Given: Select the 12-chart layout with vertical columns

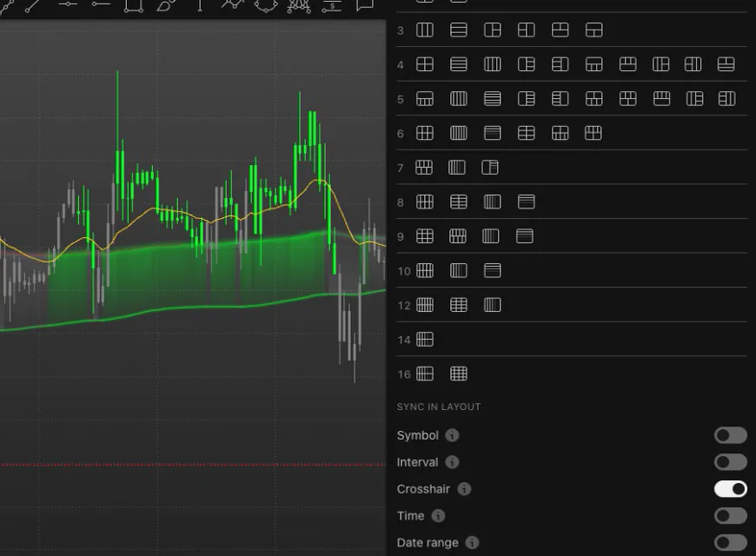Looking at the screenshot, I should point(492,305).
